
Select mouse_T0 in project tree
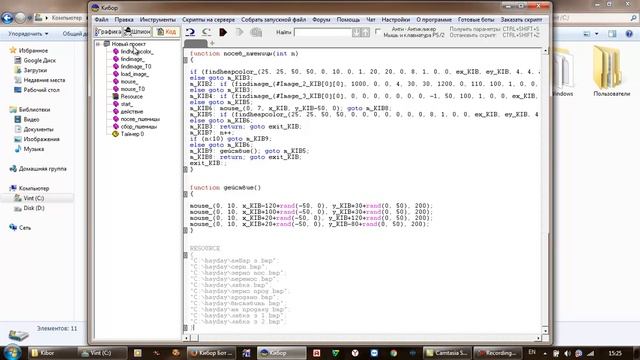132,89
